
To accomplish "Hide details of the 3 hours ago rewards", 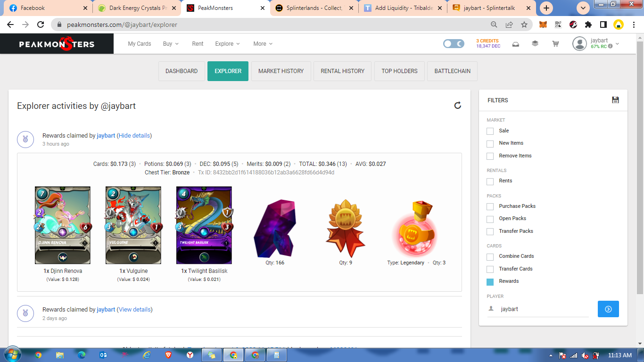I will [134, 135].
